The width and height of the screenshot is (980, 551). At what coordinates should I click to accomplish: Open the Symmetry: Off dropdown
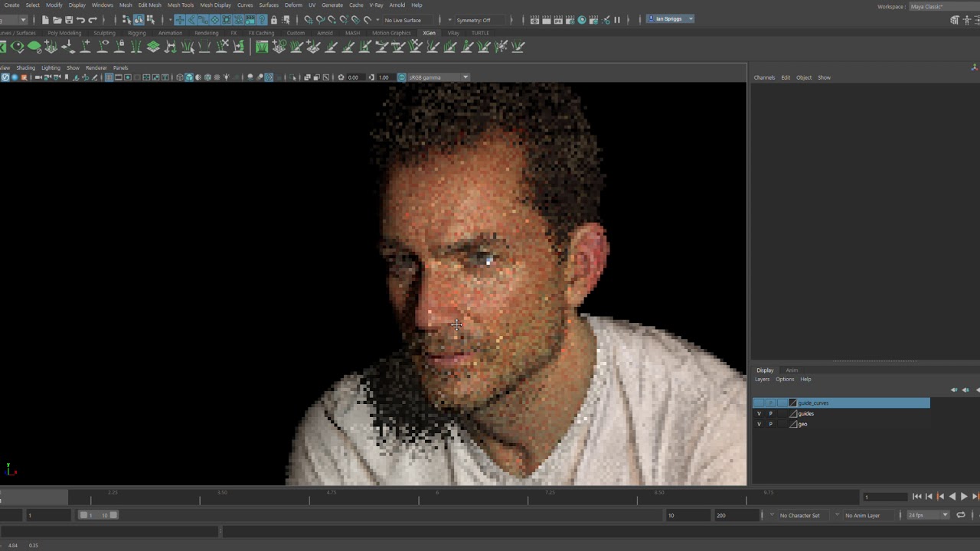point(479,20)
